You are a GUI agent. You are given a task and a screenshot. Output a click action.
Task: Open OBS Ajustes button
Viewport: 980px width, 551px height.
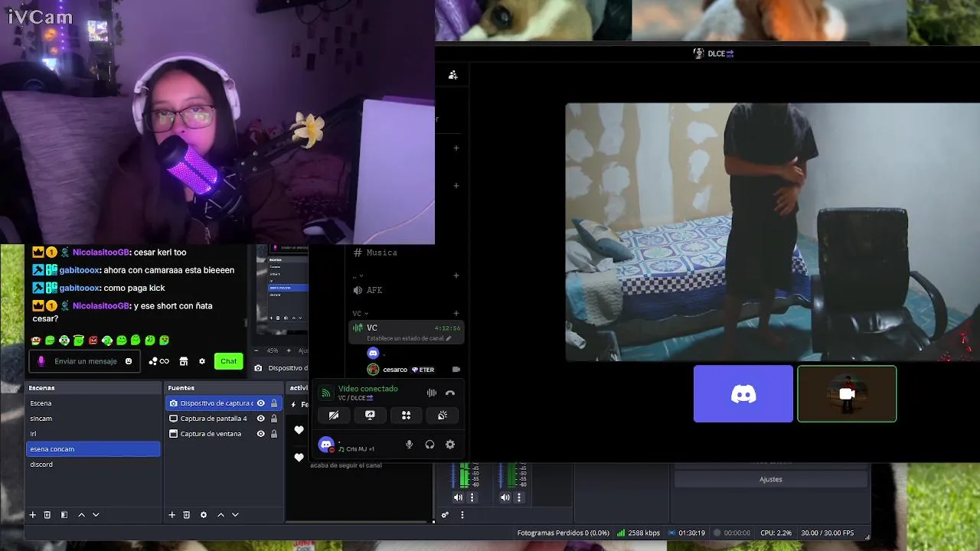coord(771,479)
